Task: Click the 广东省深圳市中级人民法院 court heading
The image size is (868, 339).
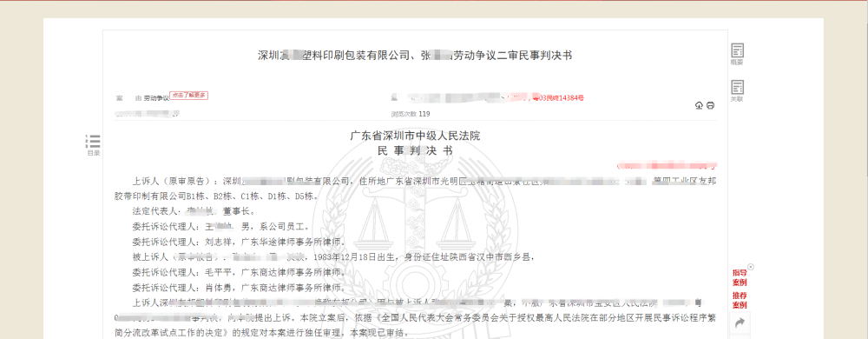Action: 415,136
